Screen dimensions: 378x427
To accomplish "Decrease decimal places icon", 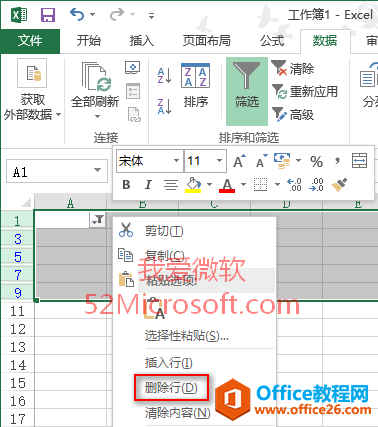I will point(316,184).
